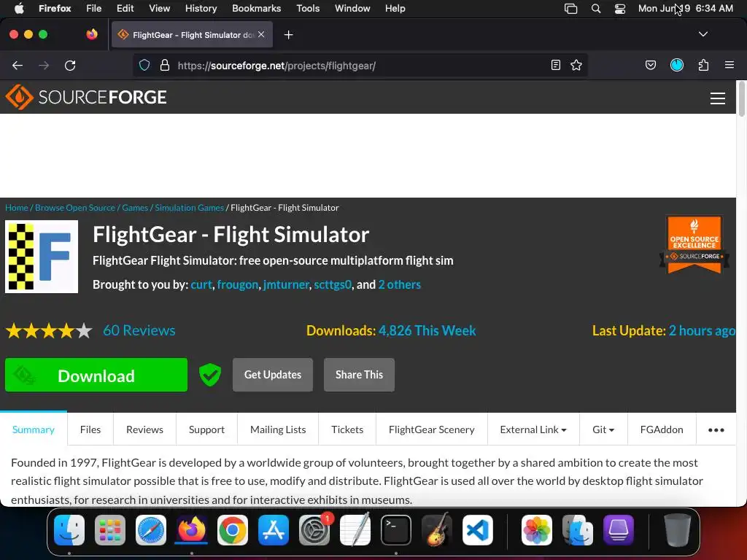This screenshot has width=747, height=560.
Task: Open Games breadcrumb link
Action: (135, 208)
